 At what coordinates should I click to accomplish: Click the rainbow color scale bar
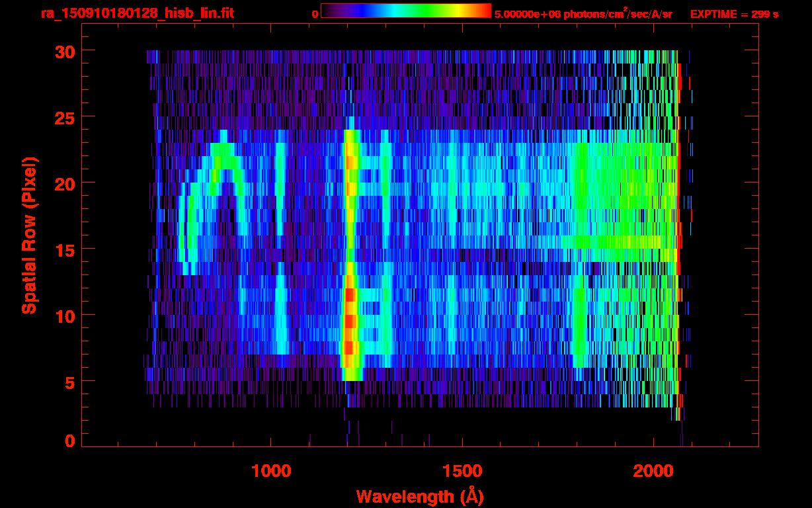tap(405, 11)
